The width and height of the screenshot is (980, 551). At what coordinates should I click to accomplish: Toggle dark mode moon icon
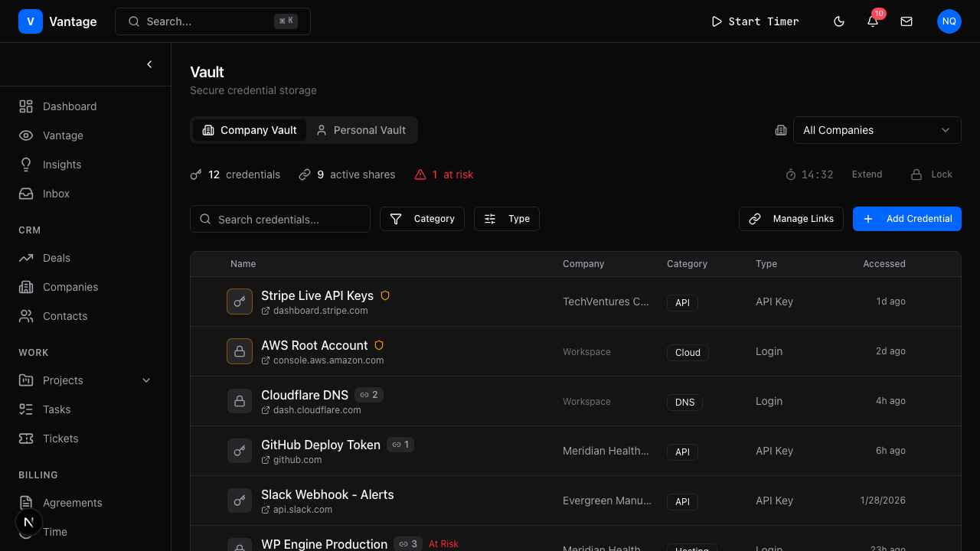coord(839,21)
